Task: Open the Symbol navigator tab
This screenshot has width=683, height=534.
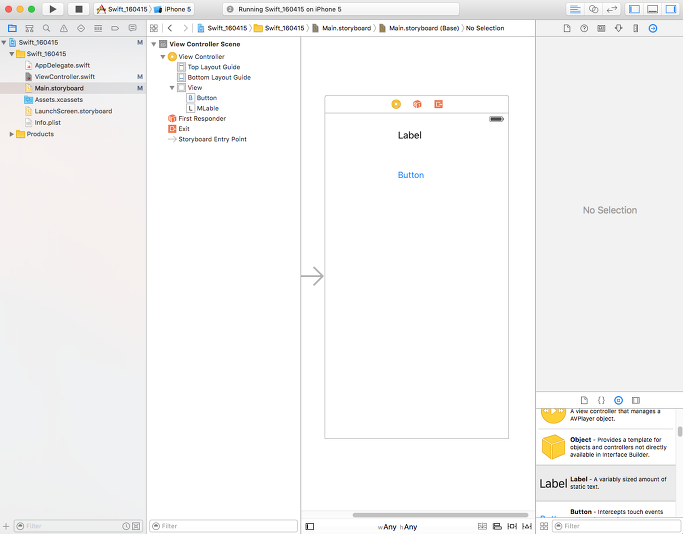Action: [x=29, y=28]
